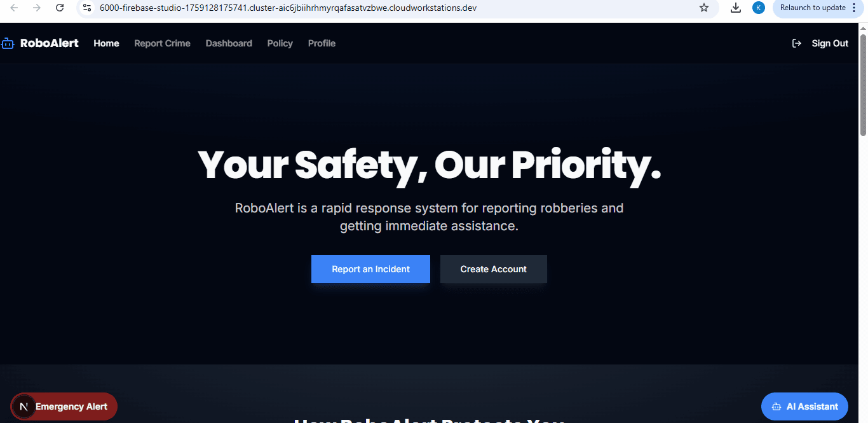This screenshot has width=868, height=423.
Task: Click the browser back arrow
Action: (13, 8)
